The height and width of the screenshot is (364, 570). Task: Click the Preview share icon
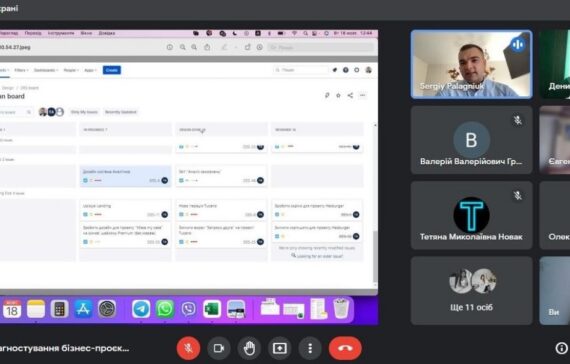click(207, 47)
